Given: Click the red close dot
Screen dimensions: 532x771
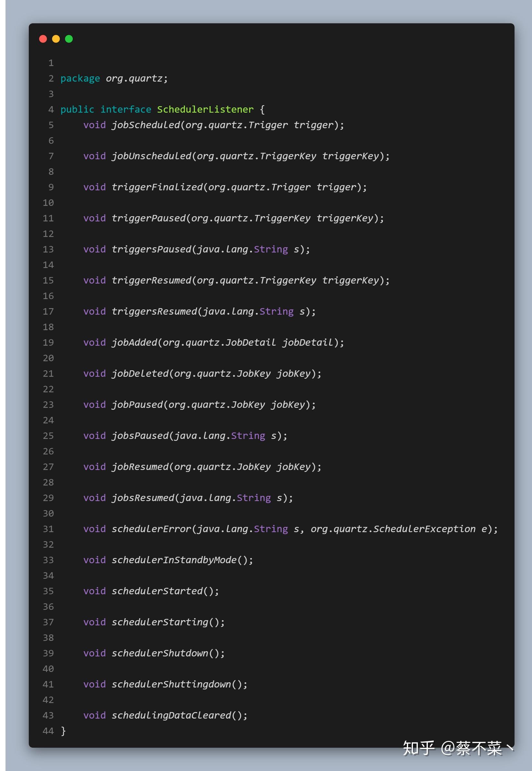Looking at the screenshot, I should click(43, 39).
